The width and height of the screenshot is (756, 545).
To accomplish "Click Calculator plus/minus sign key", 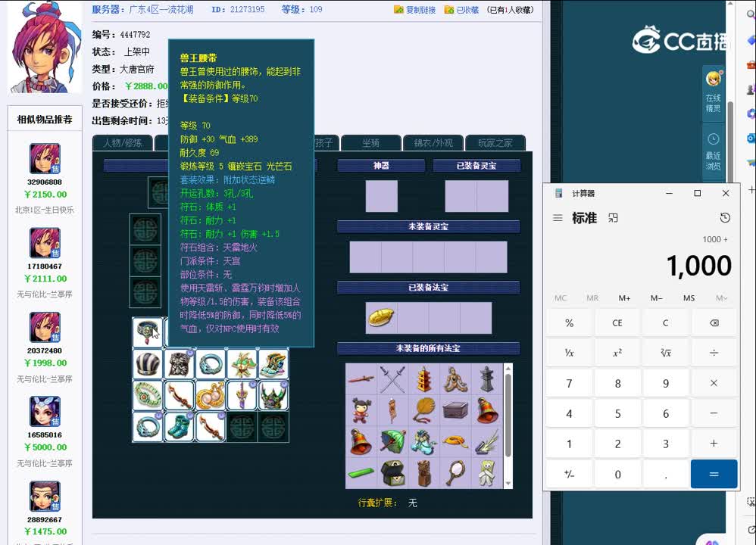I will 569,474.
